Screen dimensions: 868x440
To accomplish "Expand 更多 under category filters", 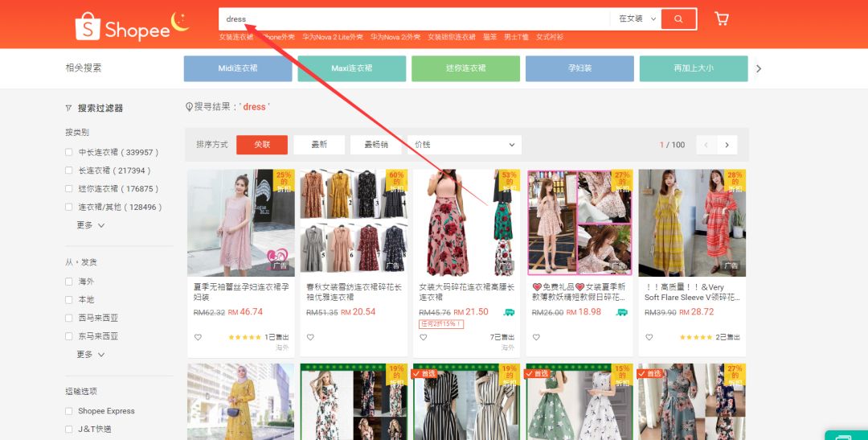I will (91, 225).
